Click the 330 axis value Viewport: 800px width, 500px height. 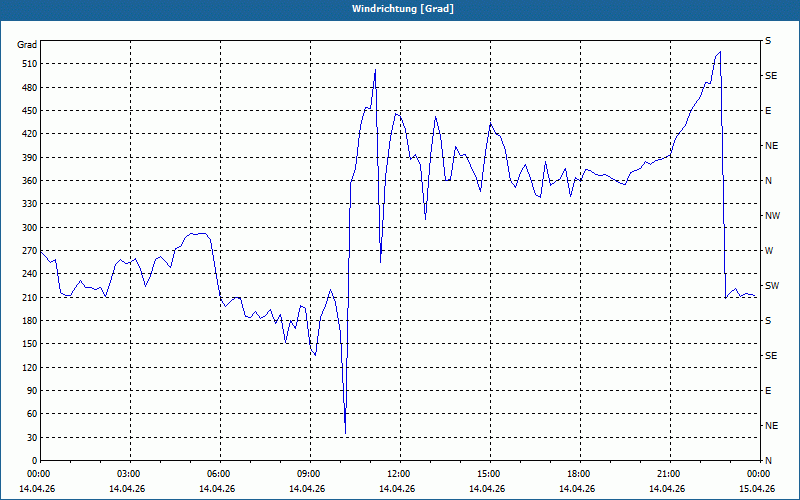30,204
